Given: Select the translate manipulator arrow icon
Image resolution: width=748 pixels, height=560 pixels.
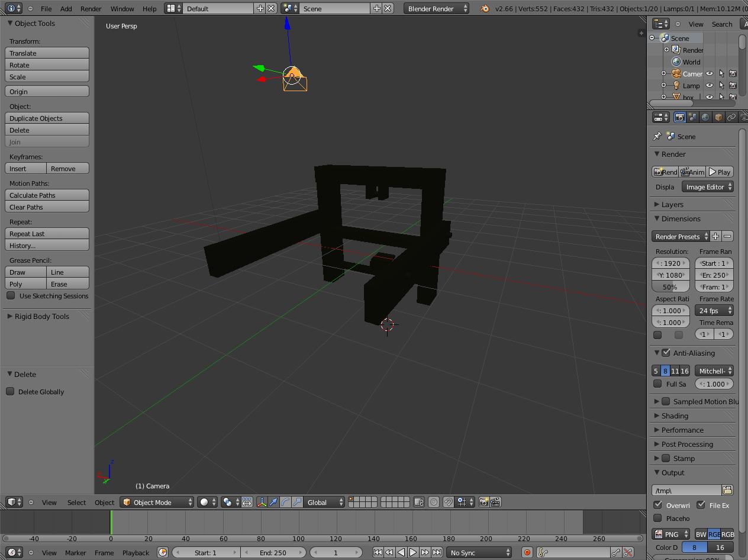Looking at the screenshot, I should tap(273, 502).
